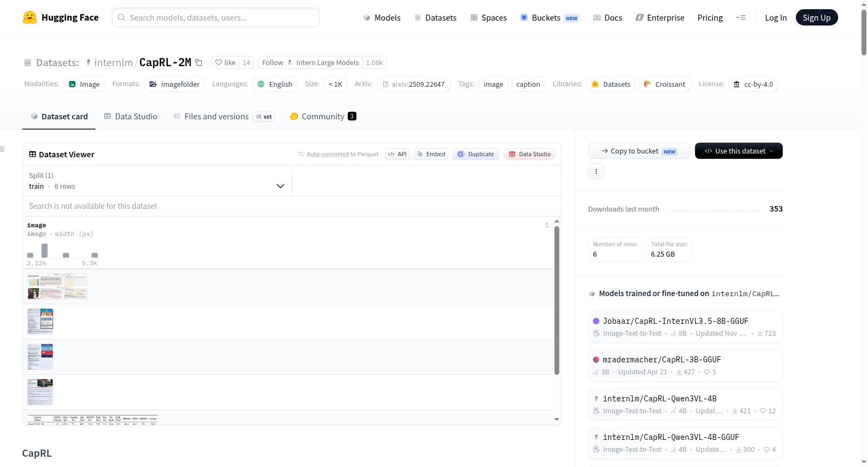868x467 pixels.
Task: Open the Jobaar/CapRL-InternVL3.5-8B-GGUF model card
Action: 685,327
